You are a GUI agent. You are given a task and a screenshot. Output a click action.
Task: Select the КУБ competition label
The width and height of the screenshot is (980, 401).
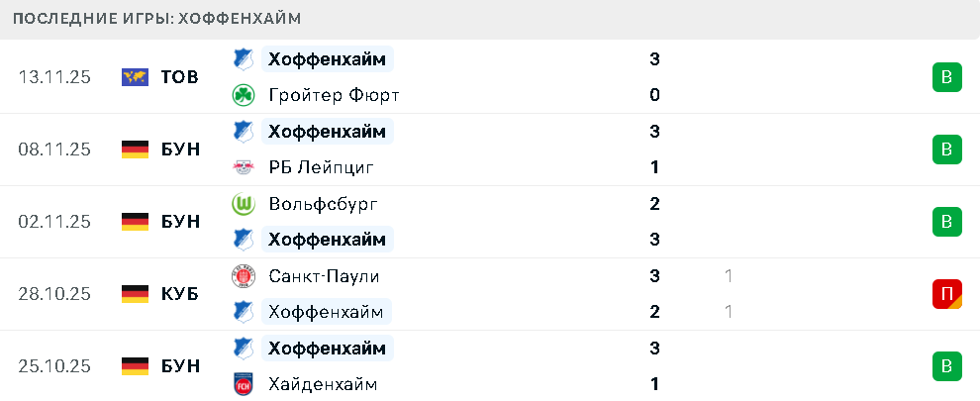(x=179, y=294)
